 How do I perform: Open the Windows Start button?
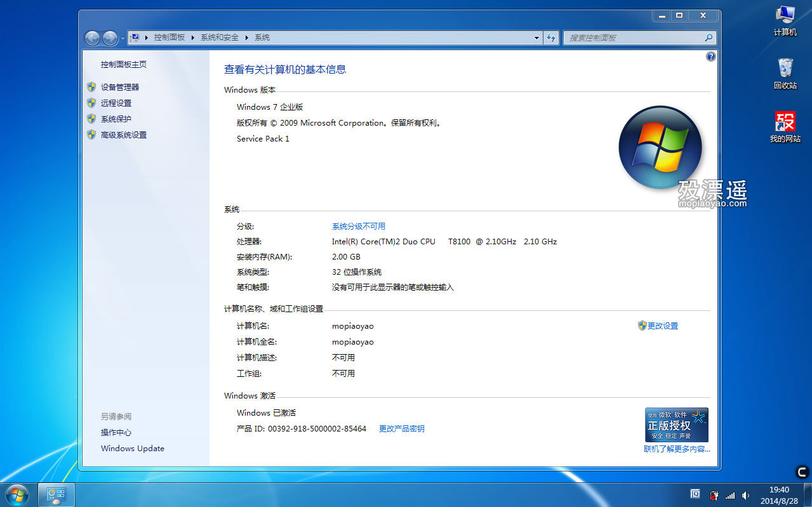coord(17,494)
